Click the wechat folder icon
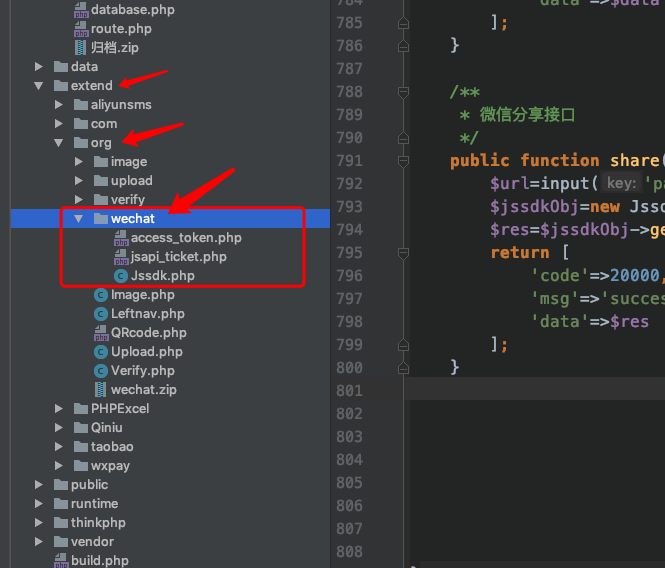 (x=101, y=218)
